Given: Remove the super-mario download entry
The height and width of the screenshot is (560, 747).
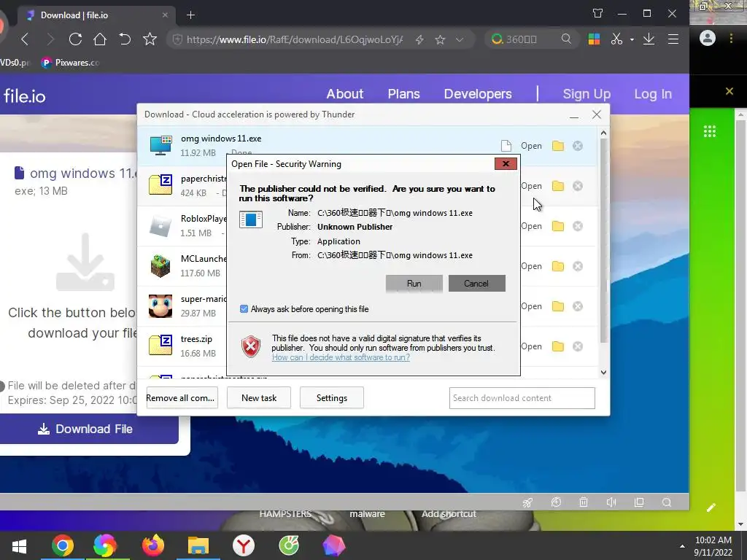Looking at the screenshot, I should pos(578,306).
